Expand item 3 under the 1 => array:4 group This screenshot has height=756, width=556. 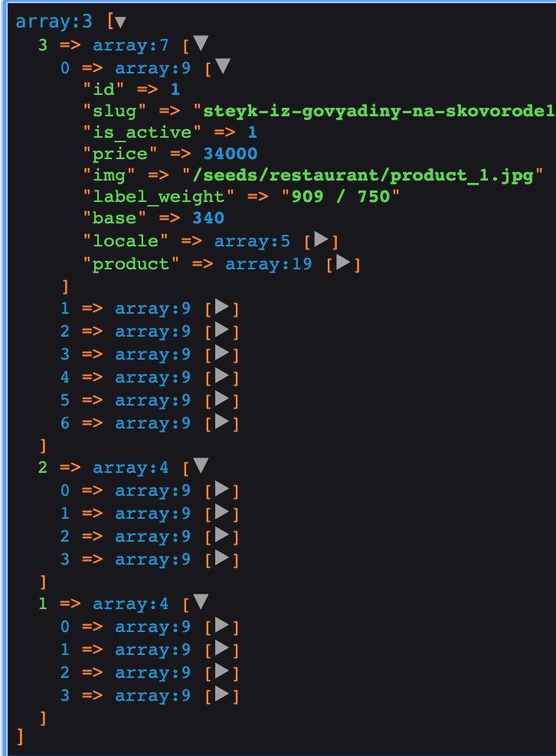pos(222,694)
